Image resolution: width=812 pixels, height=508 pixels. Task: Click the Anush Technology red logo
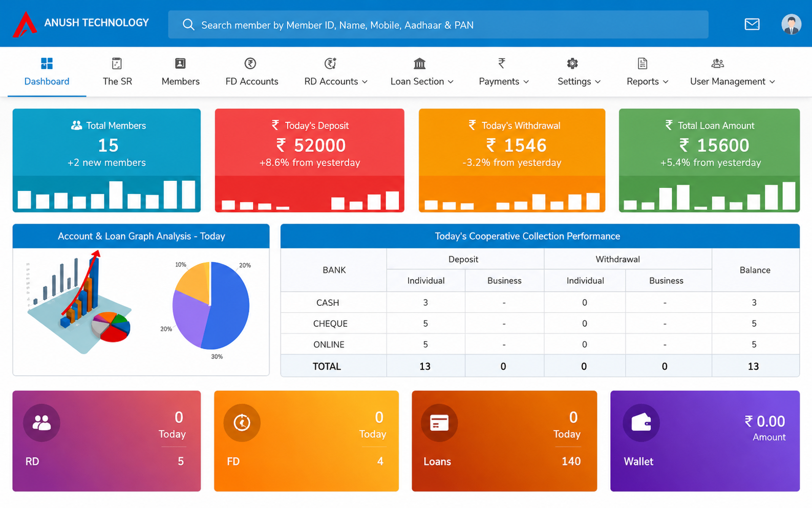coord(25,24)
